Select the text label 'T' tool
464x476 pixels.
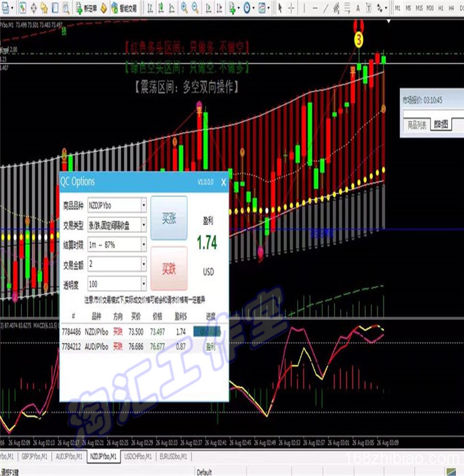click(369, 8)
